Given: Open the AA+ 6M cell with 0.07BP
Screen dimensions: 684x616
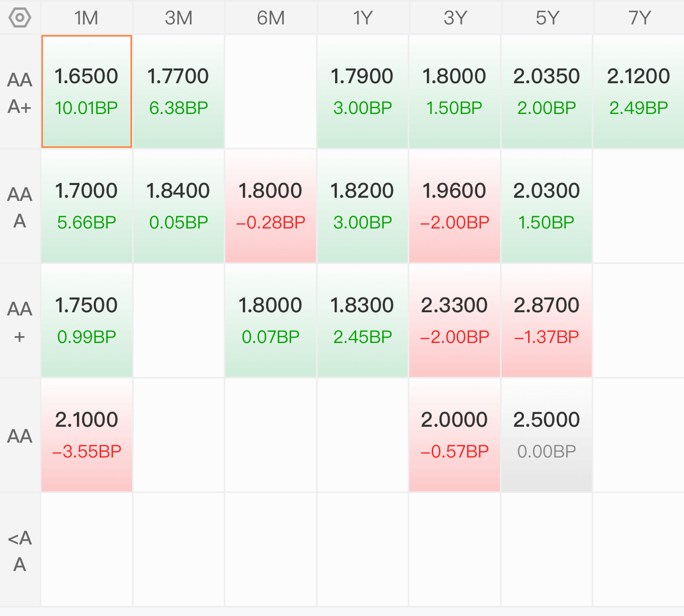Looking at the screenshot, I should (x=270, y=321).
